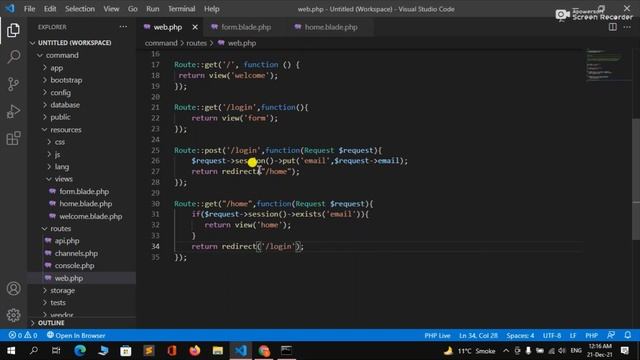Open Task View on the taskbar

[x=56, y=351]
